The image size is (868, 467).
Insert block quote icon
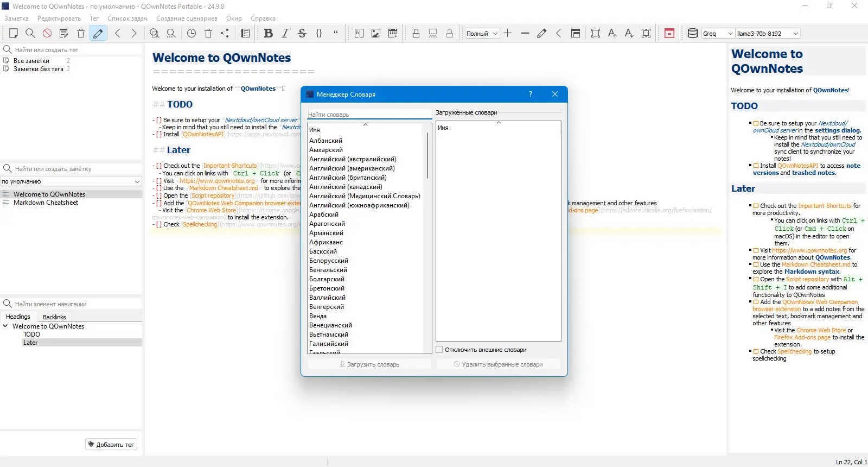pyautogui.click(x=336, y=33)
